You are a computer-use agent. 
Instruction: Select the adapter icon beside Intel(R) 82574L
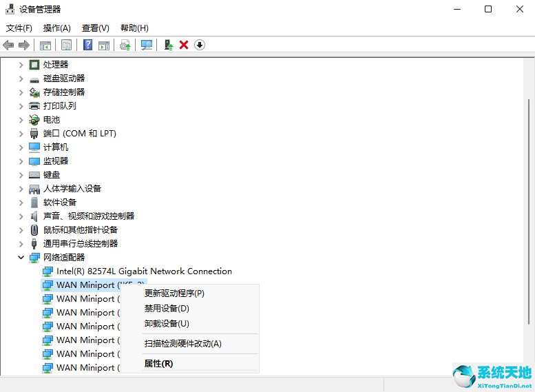pos(48,271)
